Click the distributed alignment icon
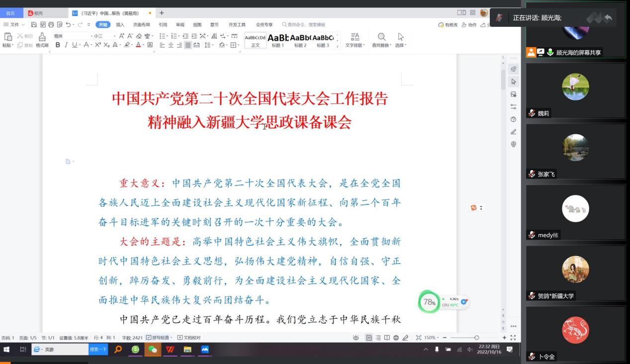This screenshot has height=364, width=630. (196, 45)
